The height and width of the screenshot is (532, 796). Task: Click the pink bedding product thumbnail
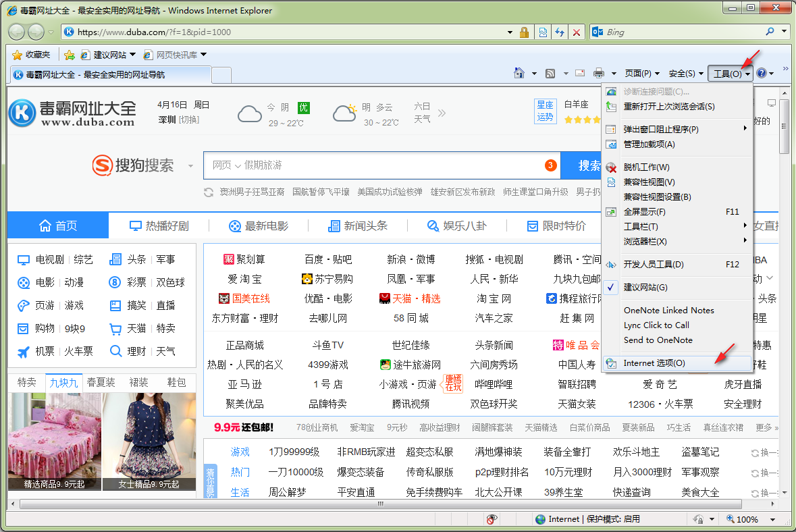54,442
